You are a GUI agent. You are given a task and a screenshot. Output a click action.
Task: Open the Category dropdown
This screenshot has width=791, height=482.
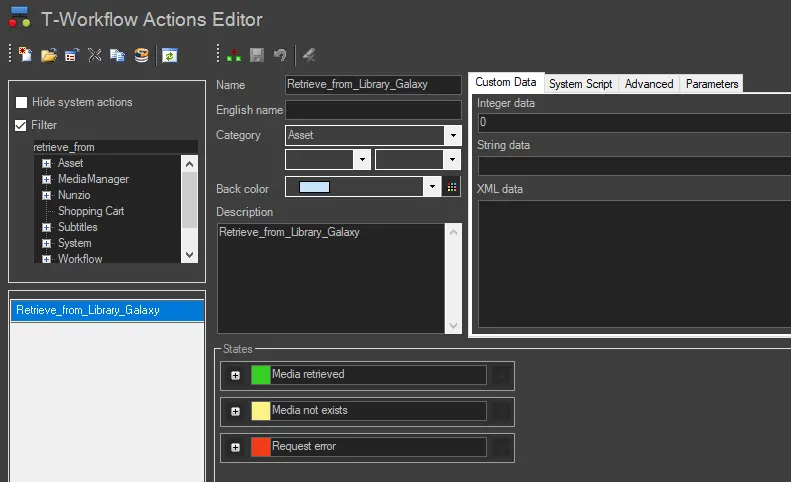(x=453, y=135)
